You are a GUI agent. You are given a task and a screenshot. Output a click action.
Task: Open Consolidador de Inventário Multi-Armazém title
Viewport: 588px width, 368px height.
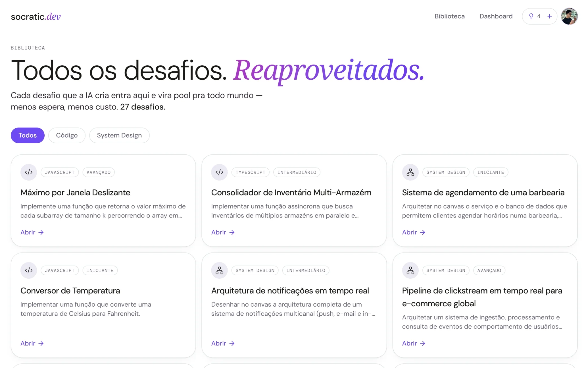(291, 193)
